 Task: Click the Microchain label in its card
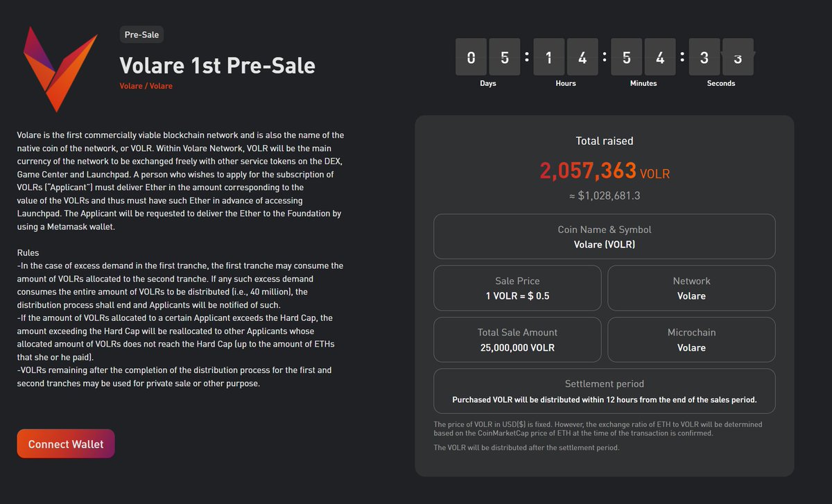(x=692, y=333)
